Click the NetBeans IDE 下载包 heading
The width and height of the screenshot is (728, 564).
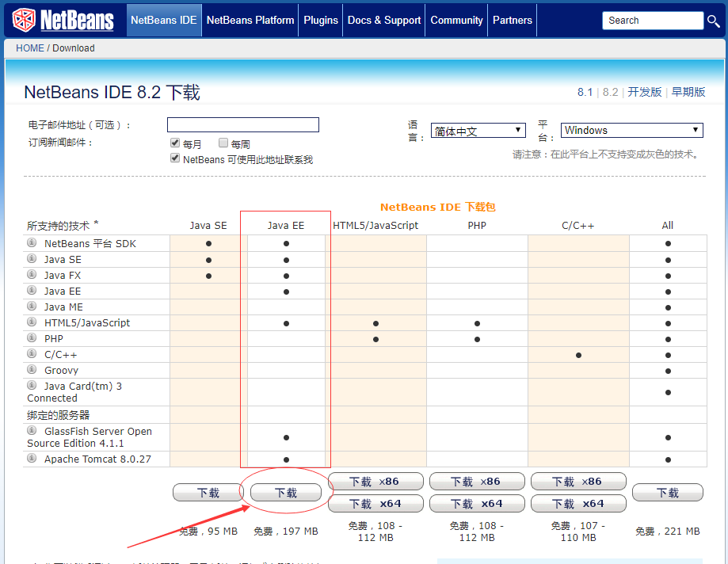click(x=438, y=207)
